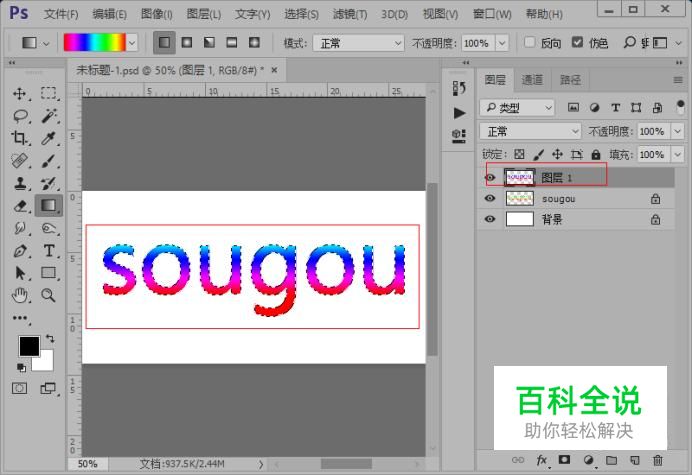This screenshot has height=475, width=692.
Task: Open the Actions panel play icon
Action: click(x=459, y=113)
